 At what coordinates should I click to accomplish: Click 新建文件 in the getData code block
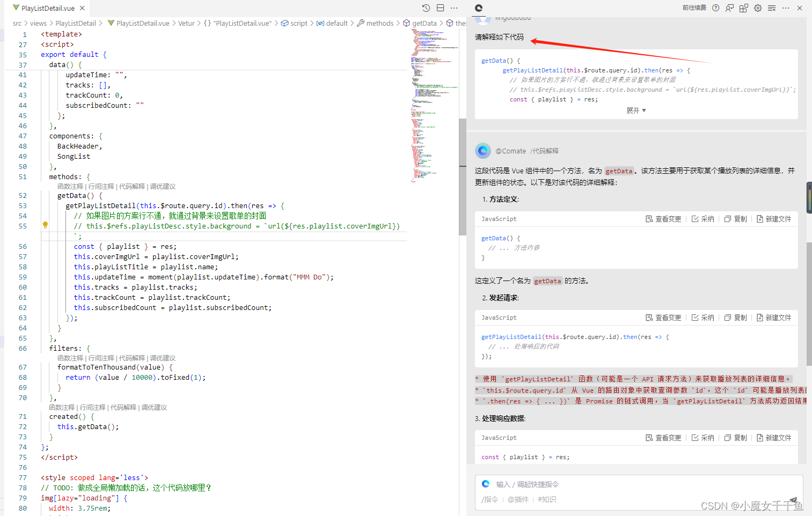774,219
